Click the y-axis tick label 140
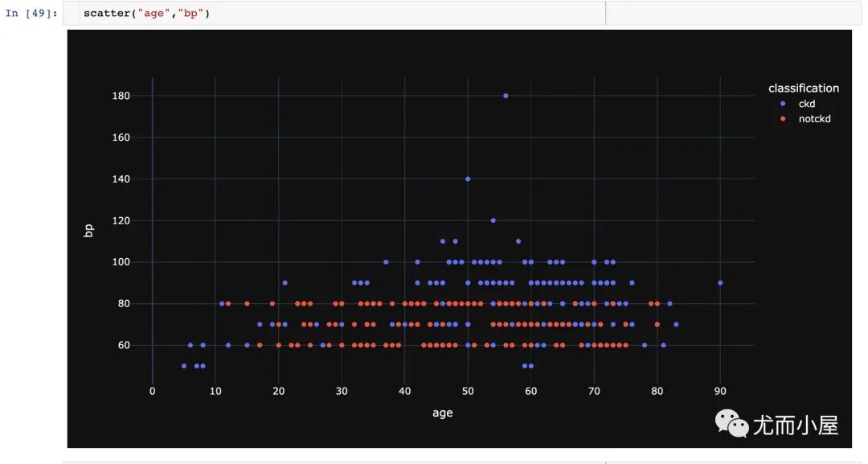Image resolution: width=868 pixels, height=464 pixels. (x=121, y=179)
